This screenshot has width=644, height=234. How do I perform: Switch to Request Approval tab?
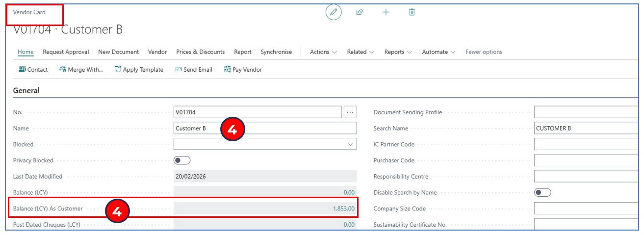click(x=66, y=52)
